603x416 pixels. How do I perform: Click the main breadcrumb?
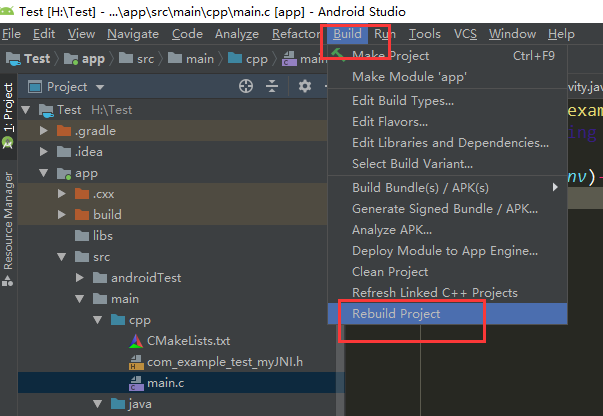click(x=191, y=59)
